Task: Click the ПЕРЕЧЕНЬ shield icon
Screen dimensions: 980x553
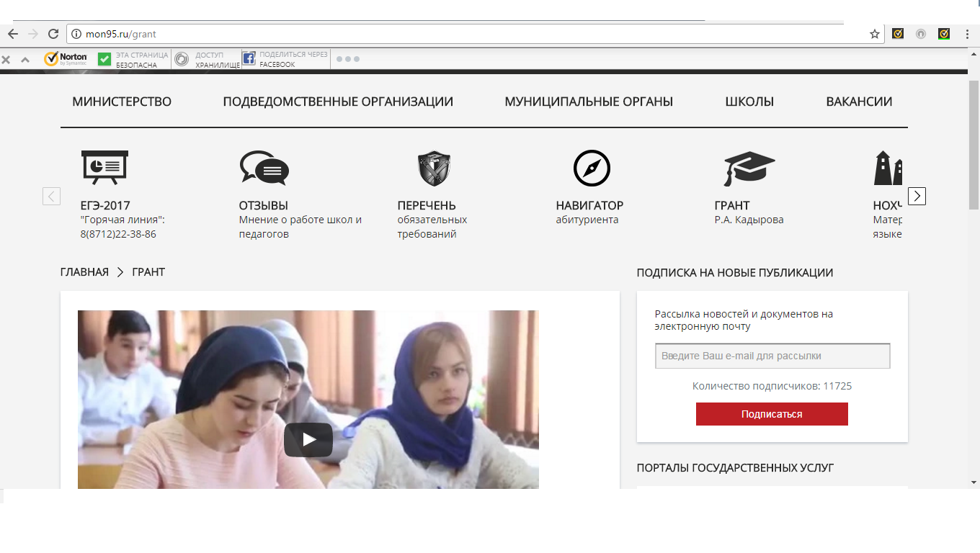Action: coord(434,168)
